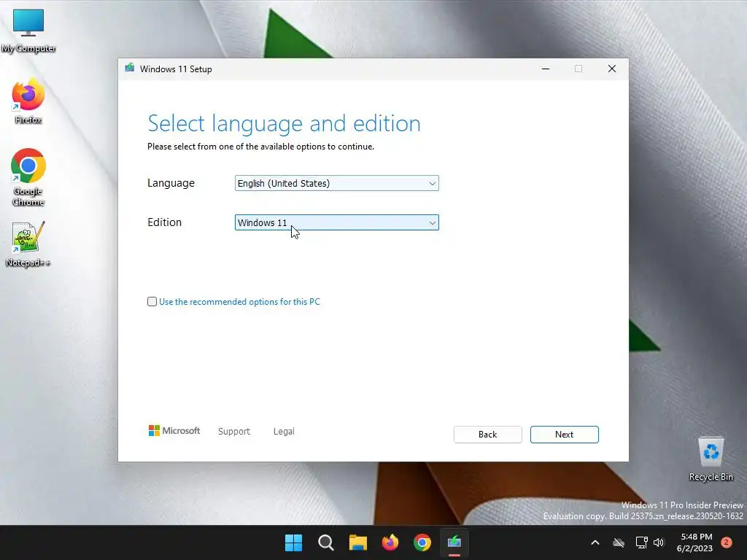Click the 'Select language and edition' heading
This screenshot has width=747, height=560.
point(284,123)
